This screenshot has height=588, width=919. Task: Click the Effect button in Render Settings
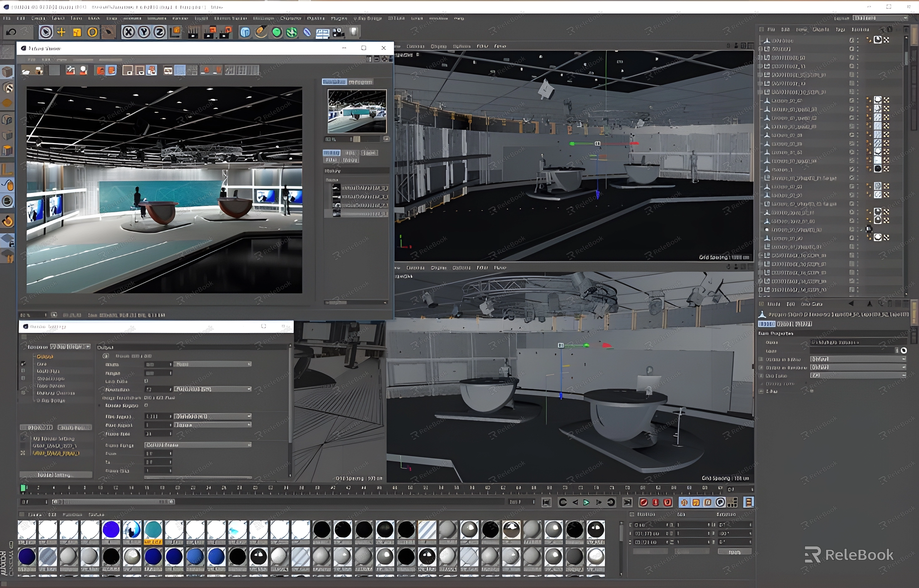click(36, 427)
